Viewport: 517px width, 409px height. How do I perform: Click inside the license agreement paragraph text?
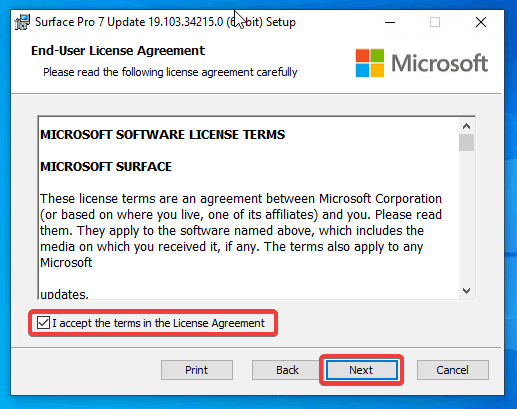[241, 230]
